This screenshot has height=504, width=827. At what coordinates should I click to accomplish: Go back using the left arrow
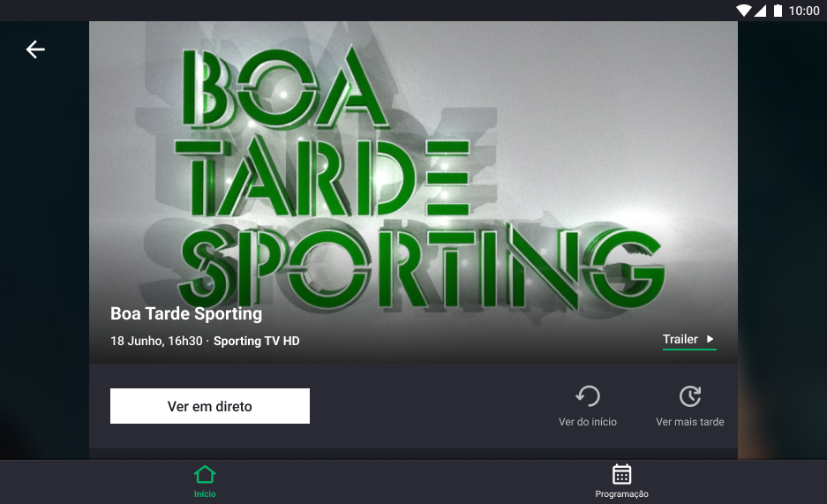pos(35,49)
